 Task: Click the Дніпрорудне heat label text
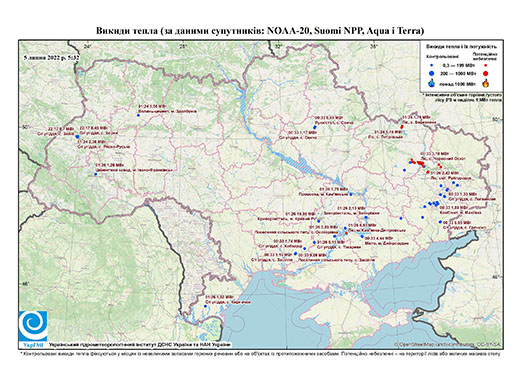point(387,241)
